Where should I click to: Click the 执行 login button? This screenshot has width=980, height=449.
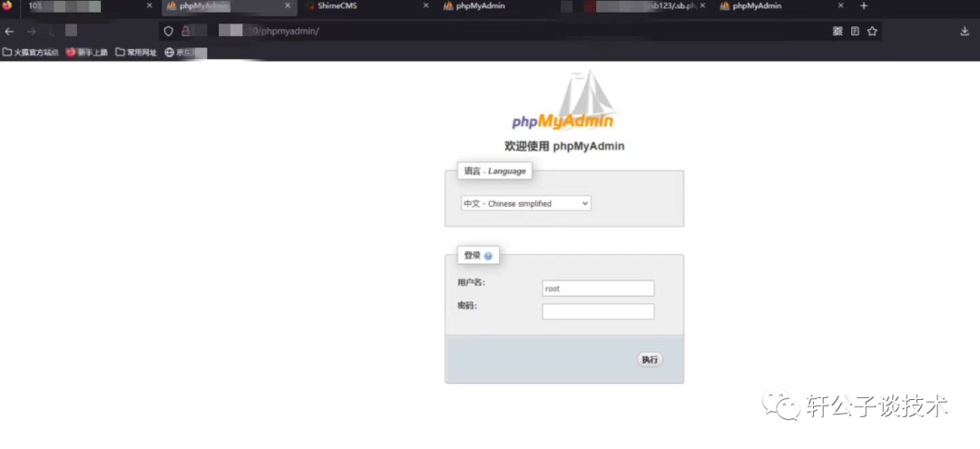(650, 360)
